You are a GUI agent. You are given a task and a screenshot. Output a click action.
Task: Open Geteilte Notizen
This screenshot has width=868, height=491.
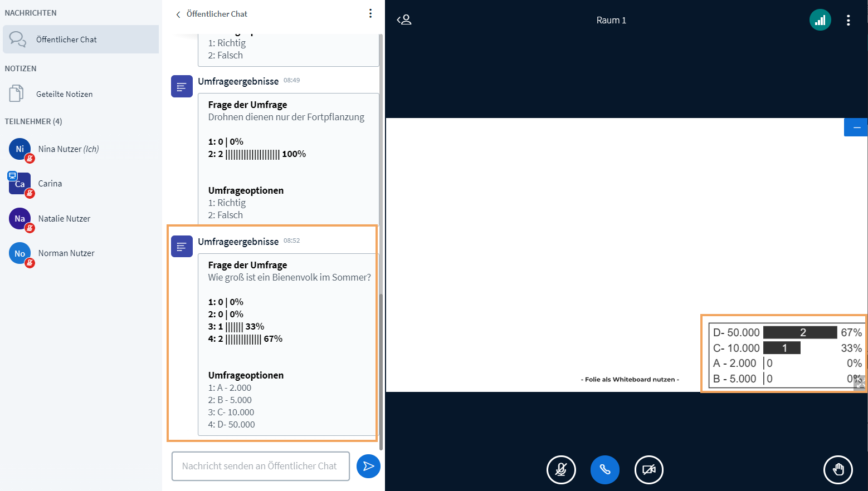point(64,94)
